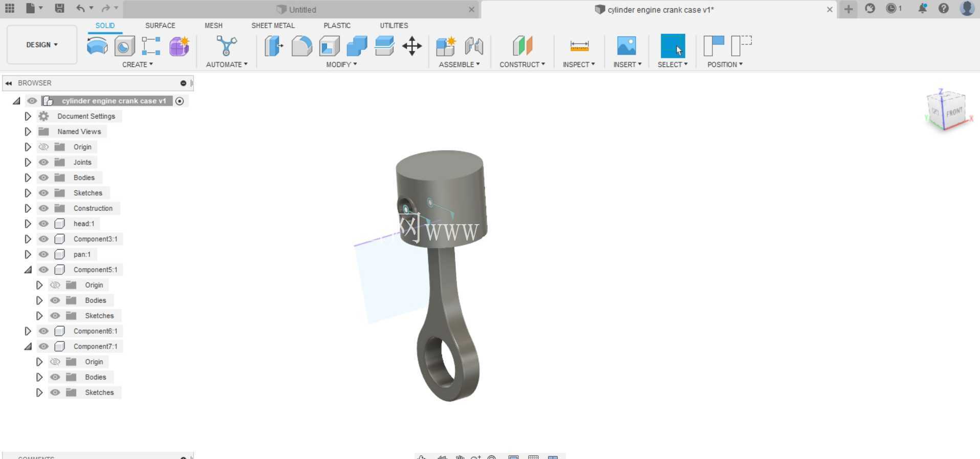Select the Fillet tool
980x459 pixels.
(x=301, y=46)
